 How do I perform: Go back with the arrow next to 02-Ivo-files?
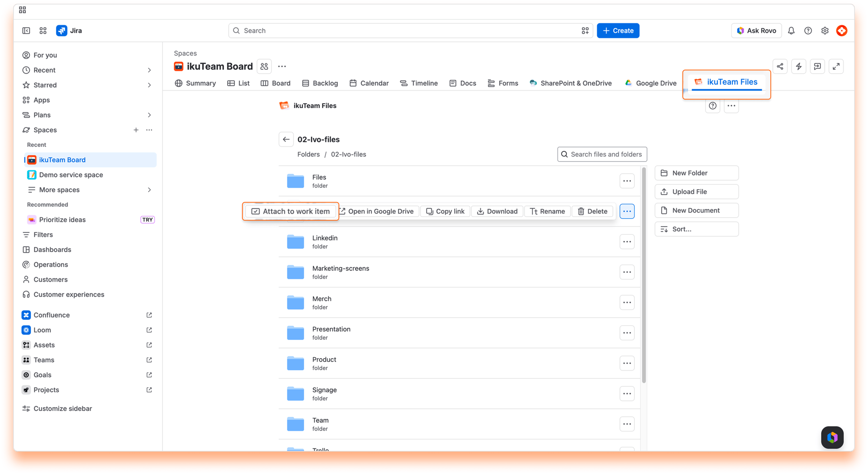click(x=286, y=139)
